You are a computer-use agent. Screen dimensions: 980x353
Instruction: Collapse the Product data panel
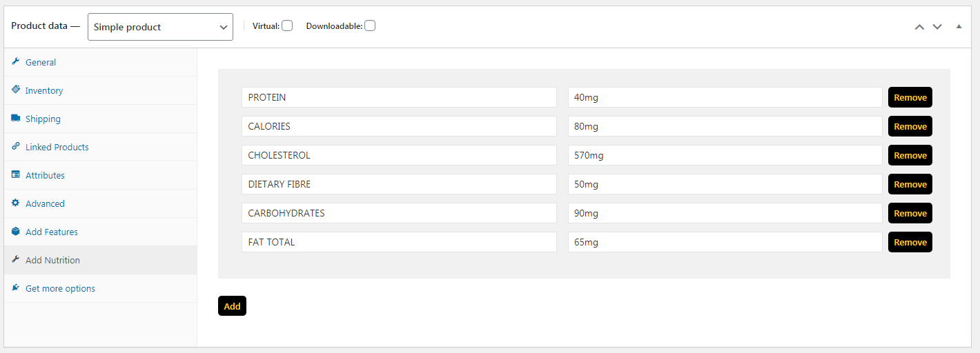tap(959, 26)
